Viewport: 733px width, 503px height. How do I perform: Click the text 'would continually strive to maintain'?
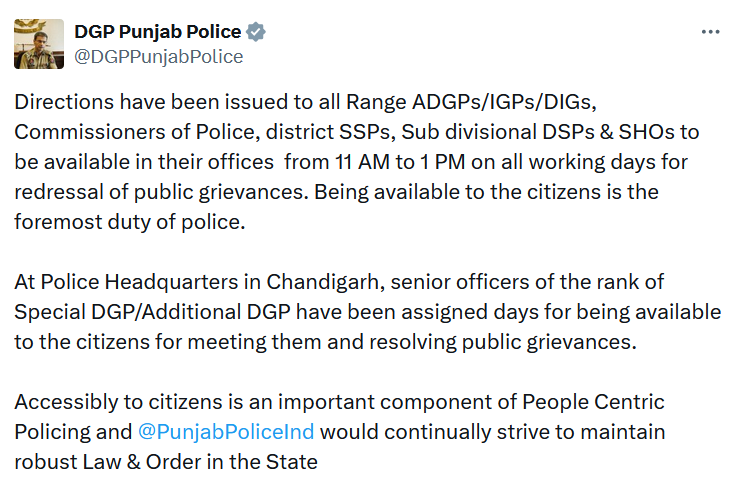pos(492,431)
